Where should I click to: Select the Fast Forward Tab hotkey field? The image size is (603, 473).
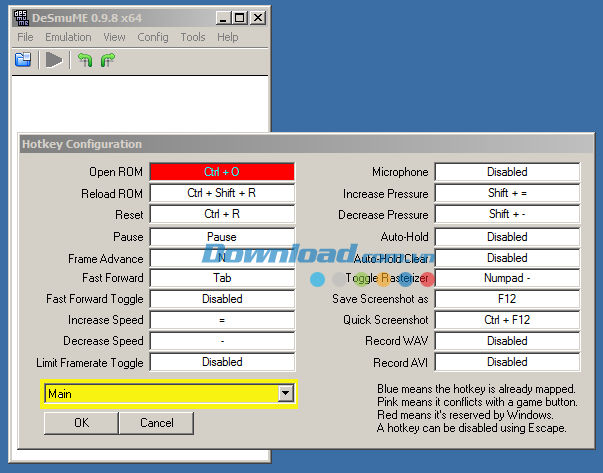[x=222, y=278]
